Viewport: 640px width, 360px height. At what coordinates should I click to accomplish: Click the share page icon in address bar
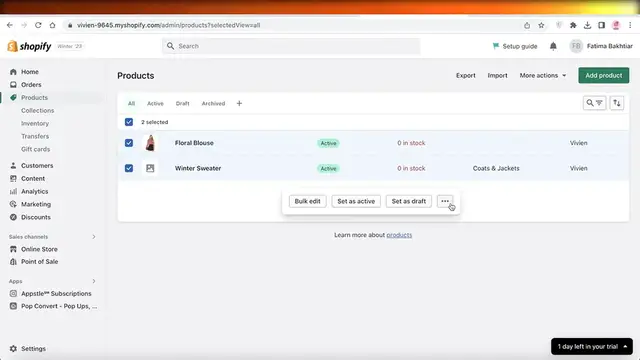[527, 25]
